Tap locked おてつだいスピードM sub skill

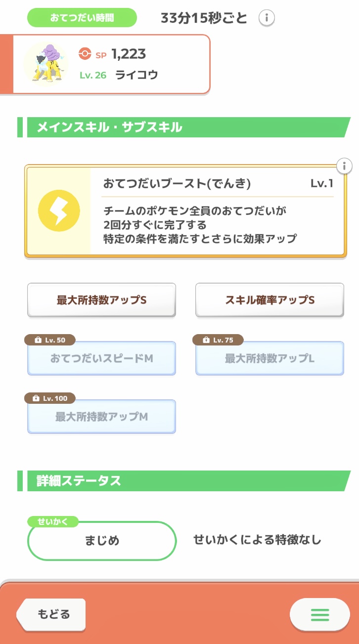(101, 358)
